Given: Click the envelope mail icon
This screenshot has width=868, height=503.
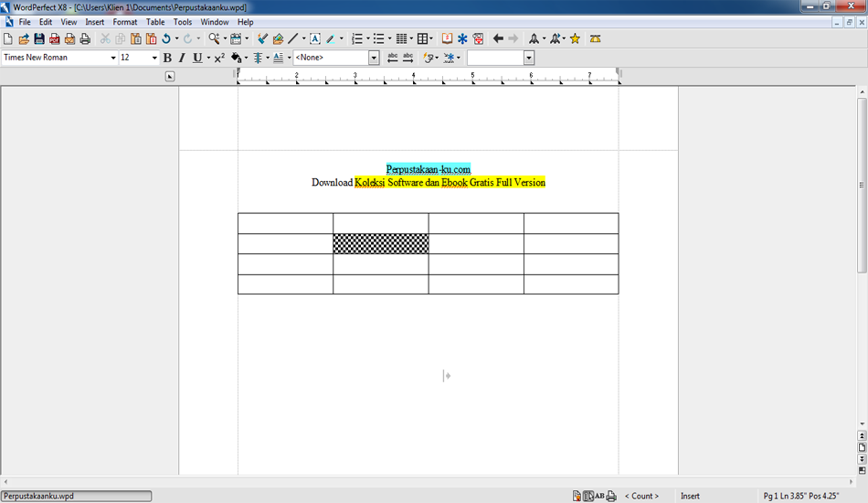Looking at the screenshot, I should [x=69, y=38].
